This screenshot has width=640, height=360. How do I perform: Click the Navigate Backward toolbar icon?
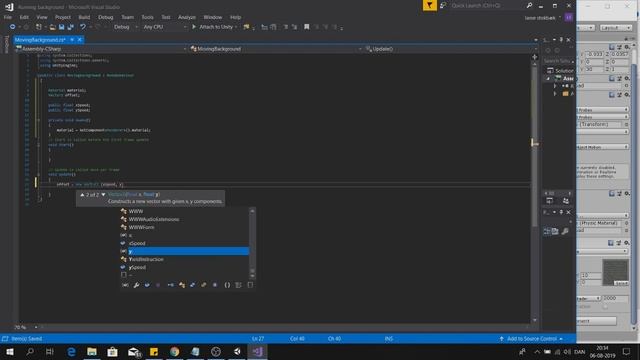[12, 27]
